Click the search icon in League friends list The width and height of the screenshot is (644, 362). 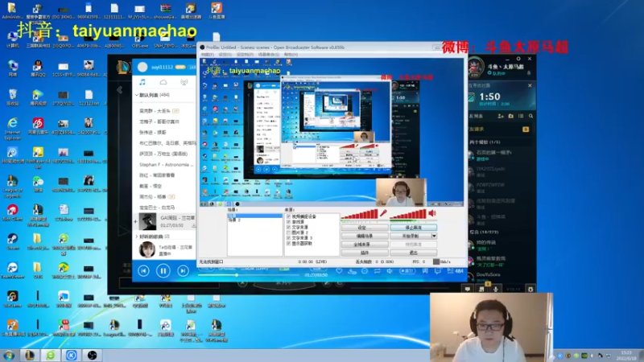pos(530,116)
